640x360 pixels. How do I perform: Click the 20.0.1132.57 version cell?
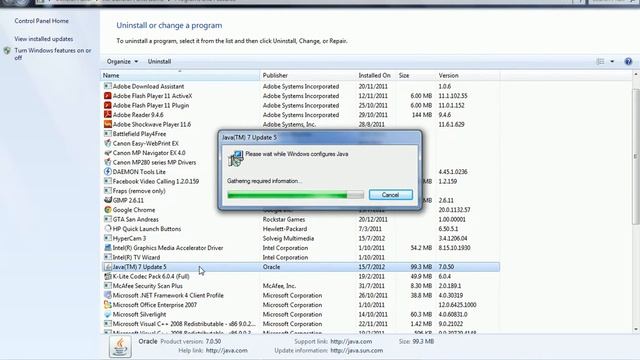coord(454,209)
